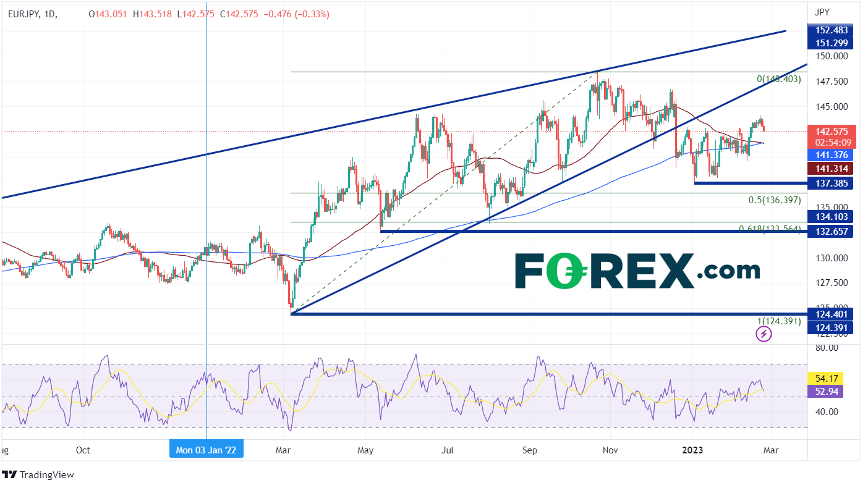Image resolution: width=868 pixels, height=488 pixels.
Task: Click the 124.401 price label
Action: [831, 313]
